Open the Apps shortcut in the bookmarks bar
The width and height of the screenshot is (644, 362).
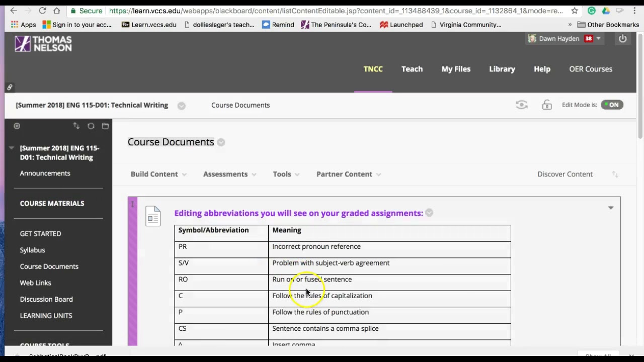23,25
